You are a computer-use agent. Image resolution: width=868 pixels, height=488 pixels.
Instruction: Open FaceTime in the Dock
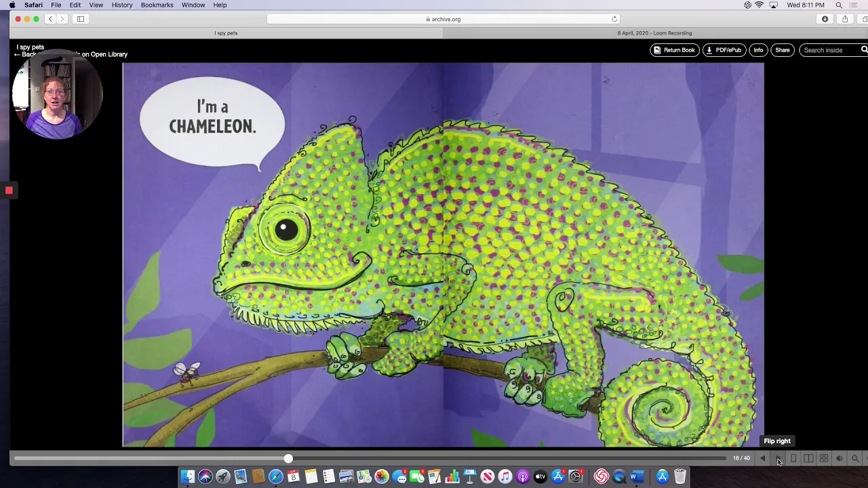[x=417, y=476]
